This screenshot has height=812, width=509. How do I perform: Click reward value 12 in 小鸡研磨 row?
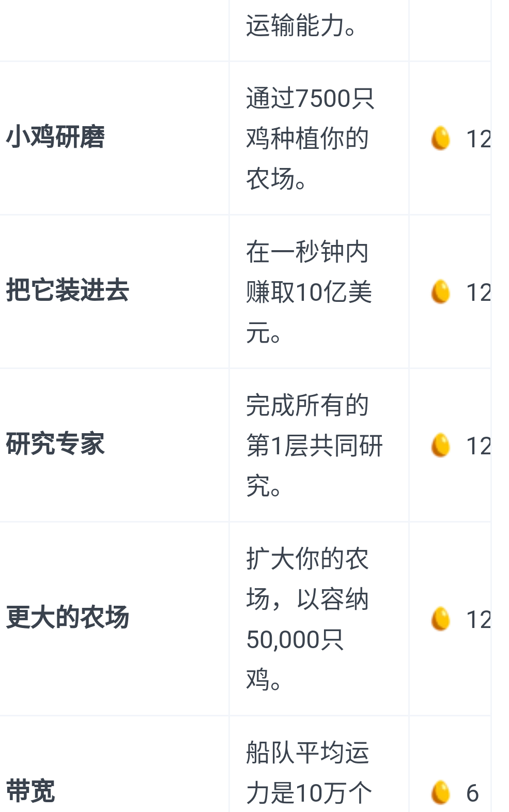point(479,139)
